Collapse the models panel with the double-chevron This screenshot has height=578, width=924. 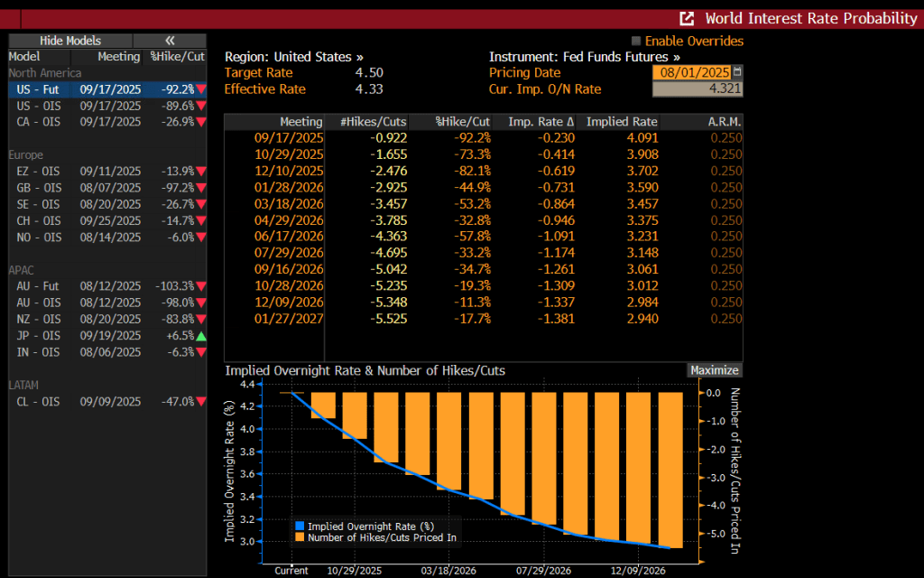coord(170,41)
